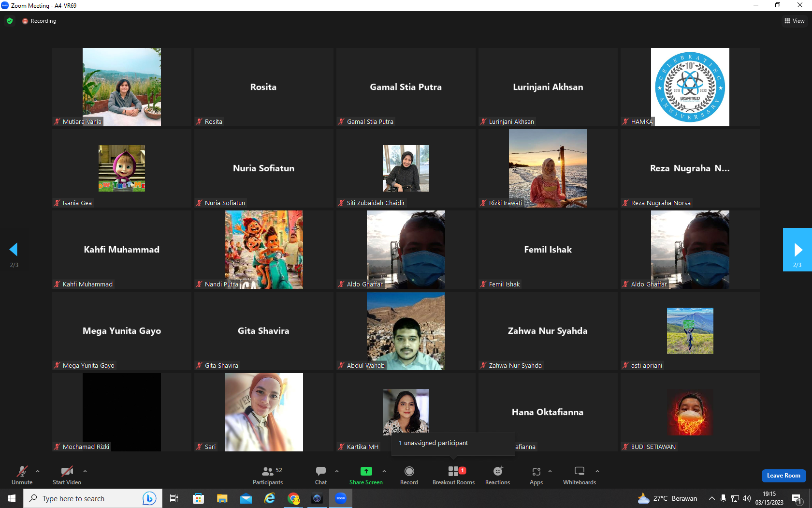812x508 pixels.
Task: Click the Nuria Sofiatun name tile
Action: point(264,168)
